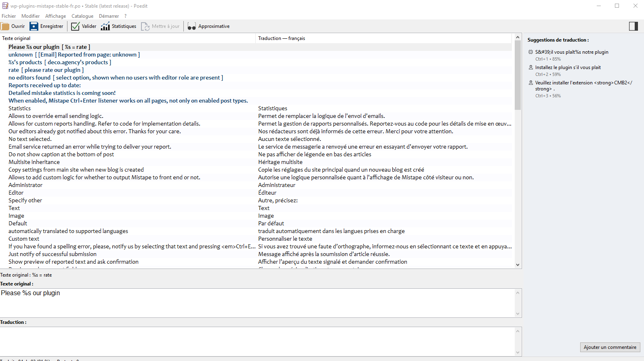The image size is (644, 361).
Task: Click the original text box 'Please %s our plugin'
Action: (257, 303)
